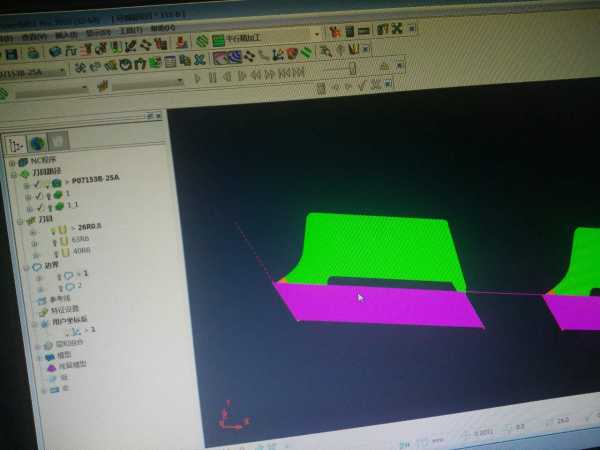Collapse the 边界 tree node

pos(26,267)
